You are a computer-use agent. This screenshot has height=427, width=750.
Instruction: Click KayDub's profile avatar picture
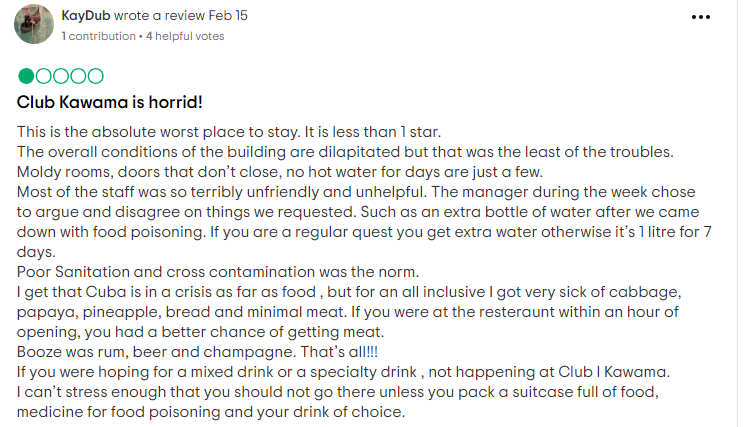click(x=33, y=24)
